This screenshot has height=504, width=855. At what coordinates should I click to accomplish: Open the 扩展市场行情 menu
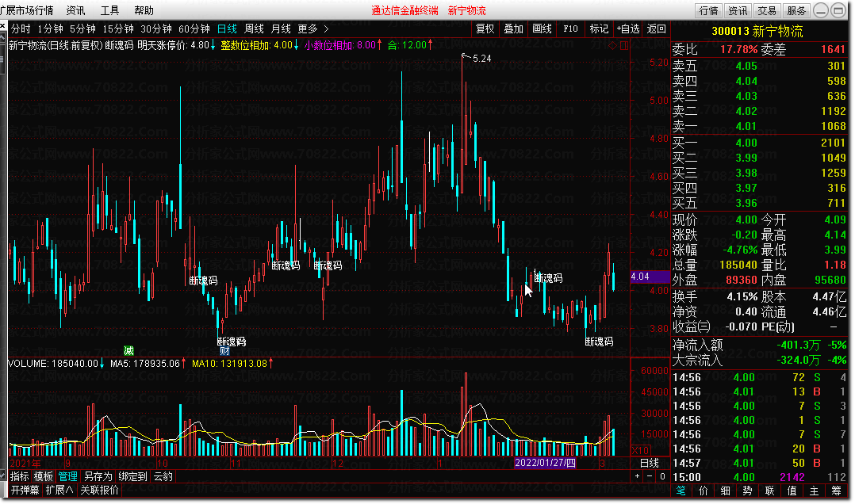(x=27, y=10)
